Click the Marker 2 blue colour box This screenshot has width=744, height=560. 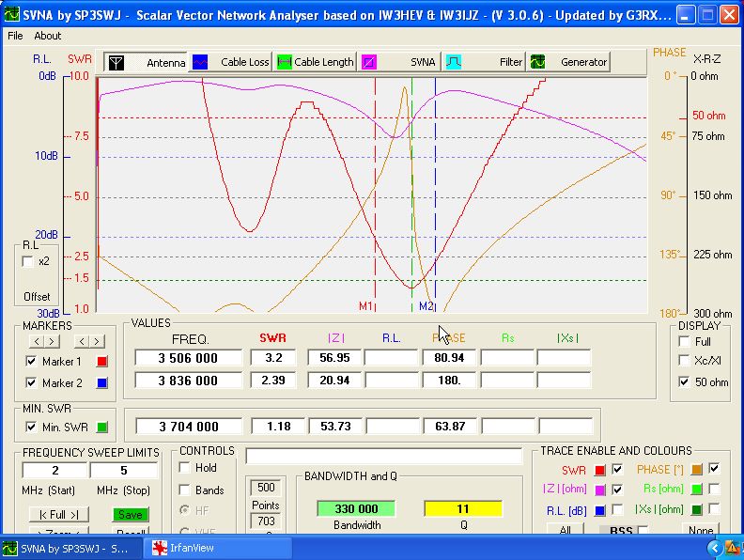pyautogui.click(x=103, y=383)
